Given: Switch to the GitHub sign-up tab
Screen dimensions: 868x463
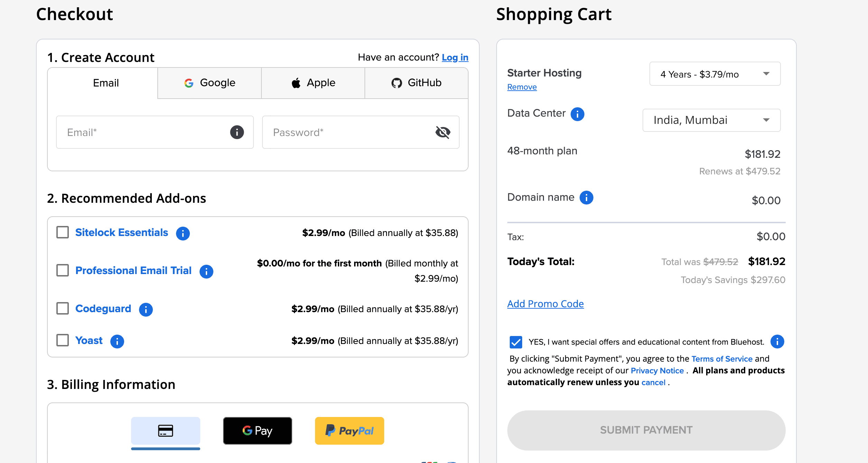Looking at the screenshot, I should [416, 83].
